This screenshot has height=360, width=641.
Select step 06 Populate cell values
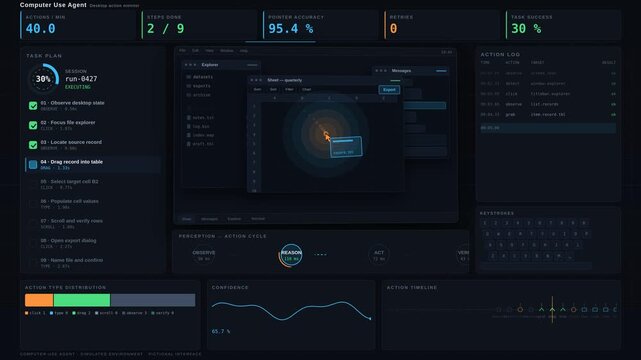(x=93, y=204)
